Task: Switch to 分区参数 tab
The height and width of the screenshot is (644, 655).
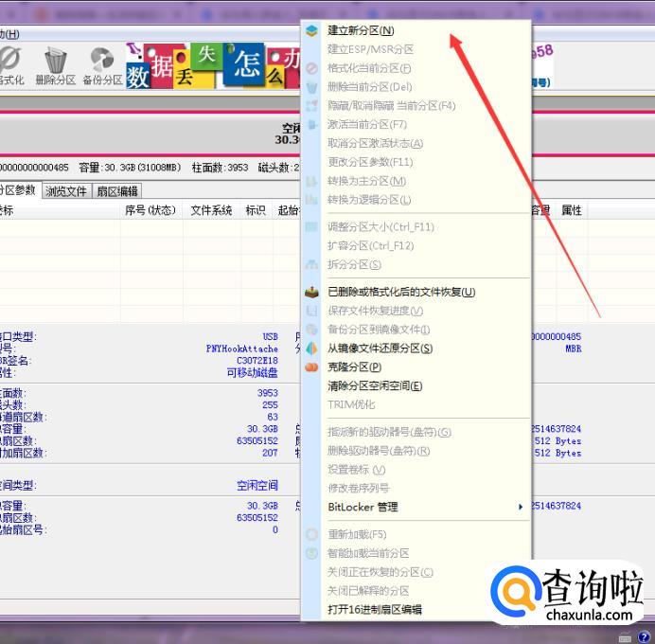Action: click(x=19, y=190)
